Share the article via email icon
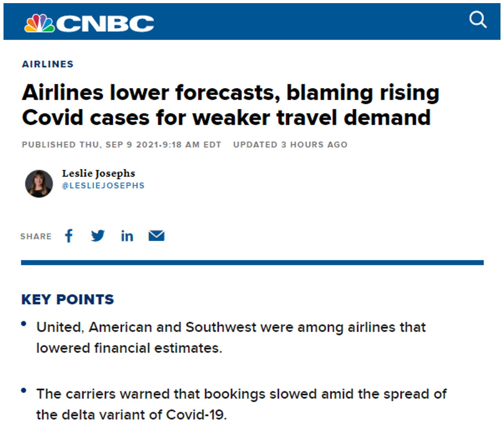Image resolution: width=504 pixels, height=435 pixels. (x=156, y=236)
